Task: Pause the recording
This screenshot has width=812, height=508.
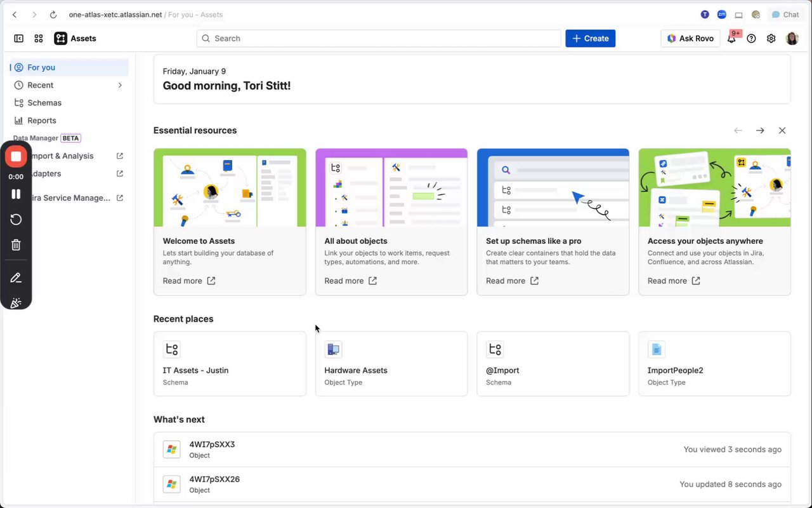Action: click(x=16, y=194)
